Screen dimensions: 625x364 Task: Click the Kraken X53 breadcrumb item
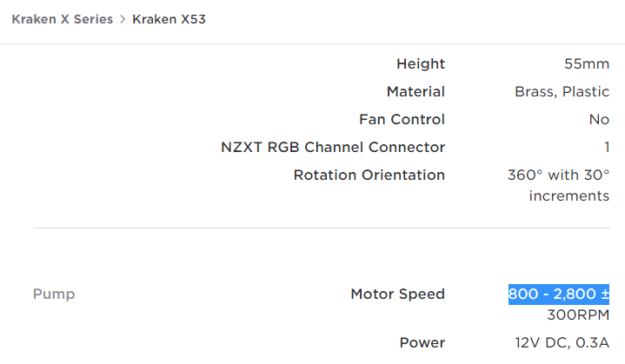pyautogui.click(x=169, y=19)
